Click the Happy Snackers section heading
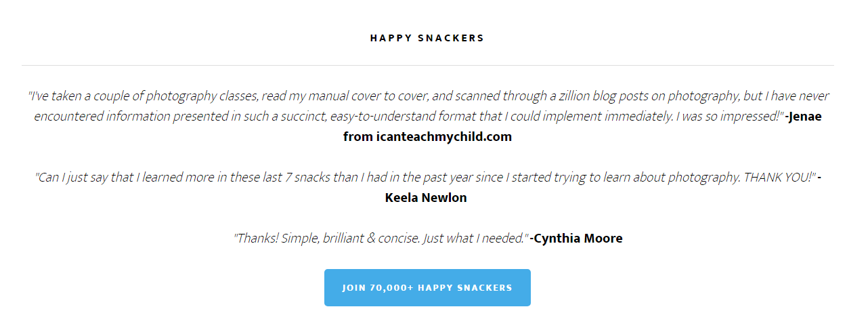Viewport: 868px width, 328px height. coord(427,38)
